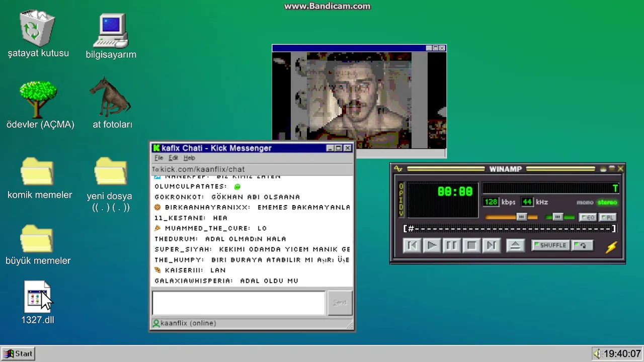Click the OLUMCULPATATES chat message

click(198, 187)
